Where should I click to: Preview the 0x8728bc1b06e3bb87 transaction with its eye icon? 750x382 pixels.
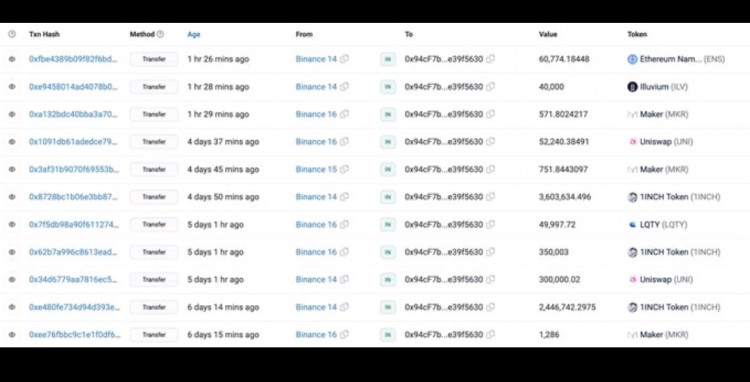tap(12, 197)
